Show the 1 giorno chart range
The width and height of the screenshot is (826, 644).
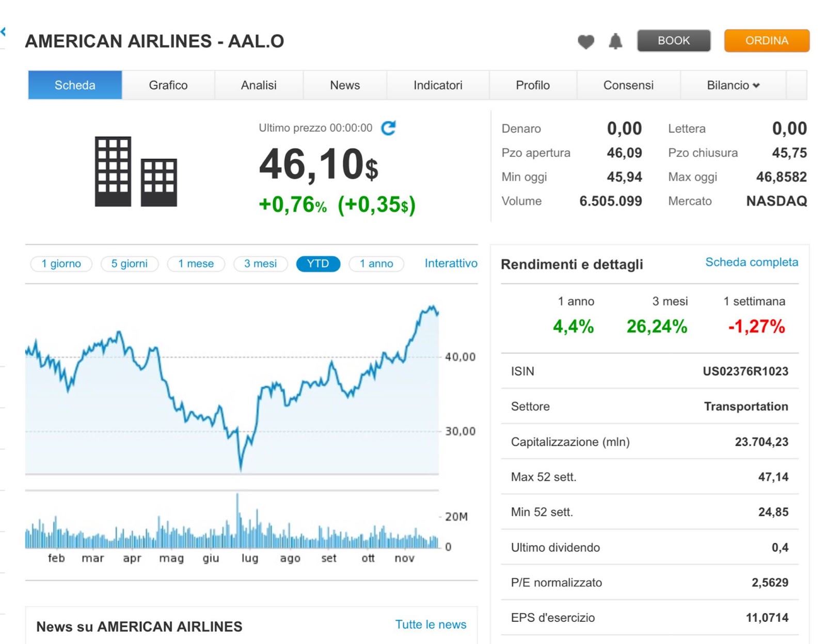tap(61, 264)
